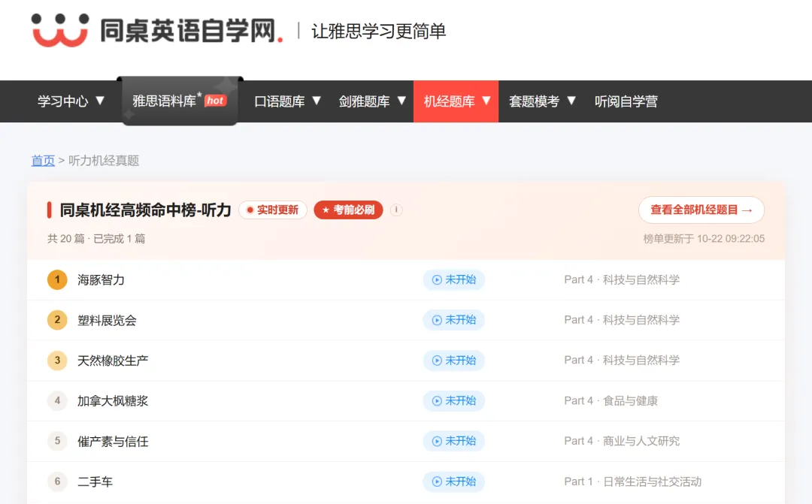Click 科技与自然科学 label in 塑料展览会 row
This screenshot has height=504, width=812.
coord(641,320)
